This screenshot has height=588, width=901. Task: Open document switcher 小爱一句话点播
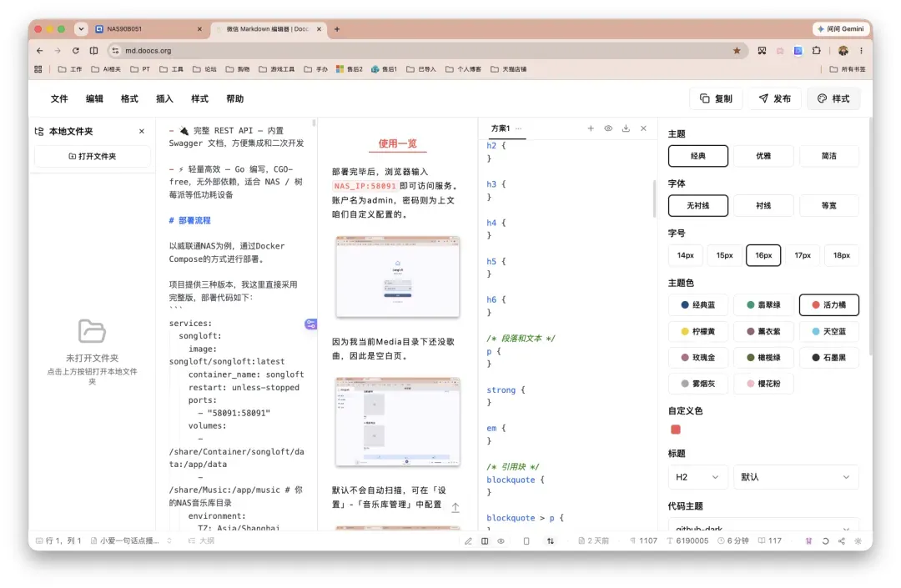(131, 541)
